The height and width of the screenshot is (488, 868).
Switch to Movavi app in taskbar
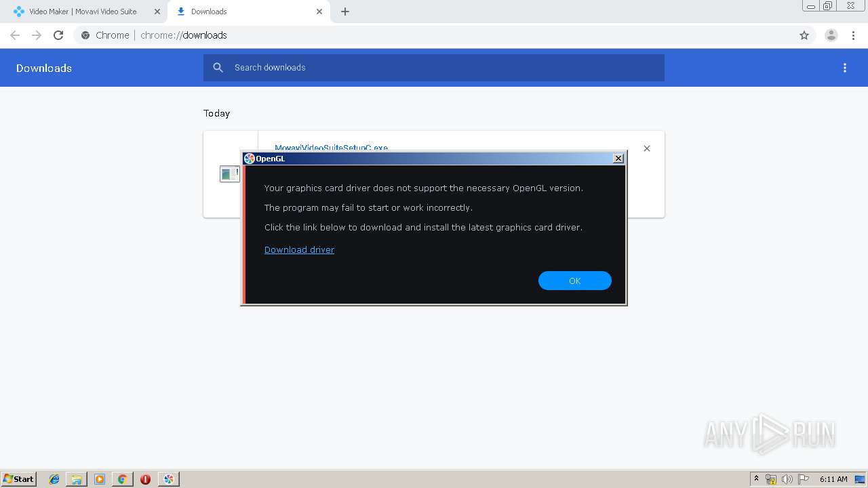point(169,479)
